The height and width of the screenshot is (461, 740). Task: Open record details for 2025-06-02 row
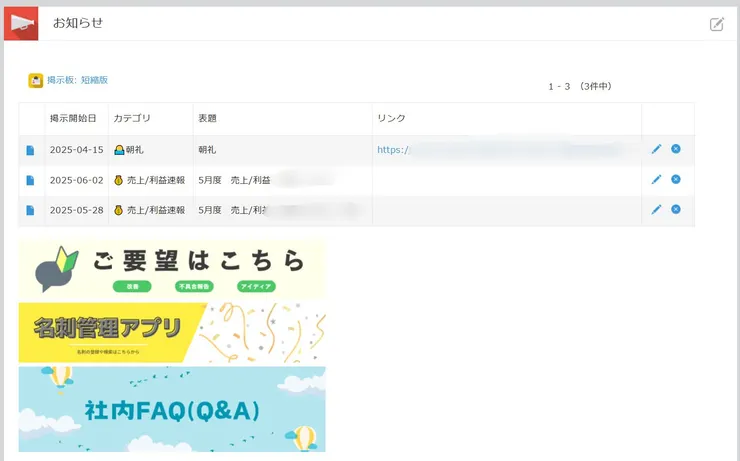30,180
